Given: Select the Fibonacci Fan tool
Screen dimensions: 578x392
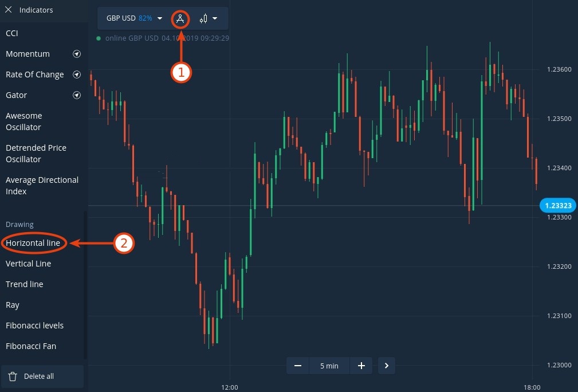Looking at the screenshot, I should click(31, 346).
